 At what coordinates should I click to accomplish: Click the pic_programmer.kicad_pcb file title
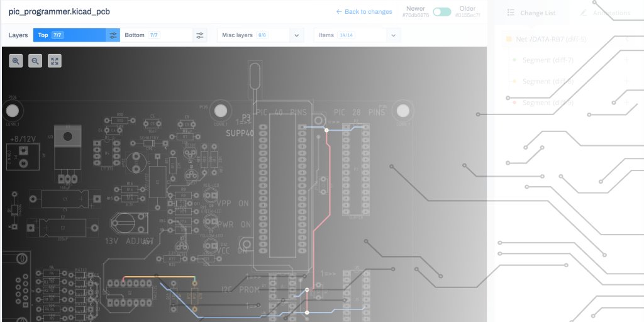(x=59, y=11)
